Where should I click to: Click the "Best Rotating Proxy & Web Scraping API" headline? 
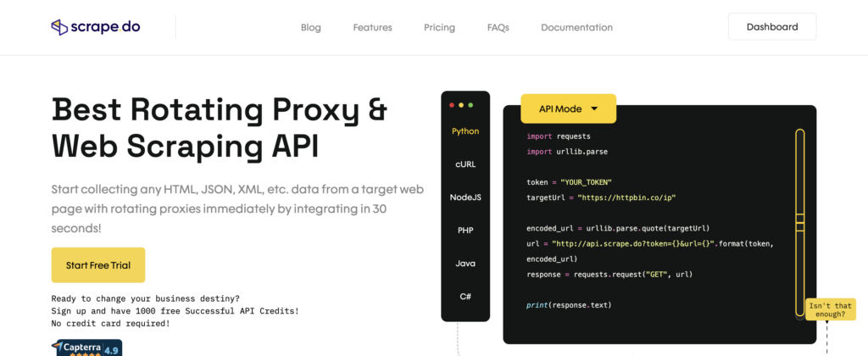[220, 129]
